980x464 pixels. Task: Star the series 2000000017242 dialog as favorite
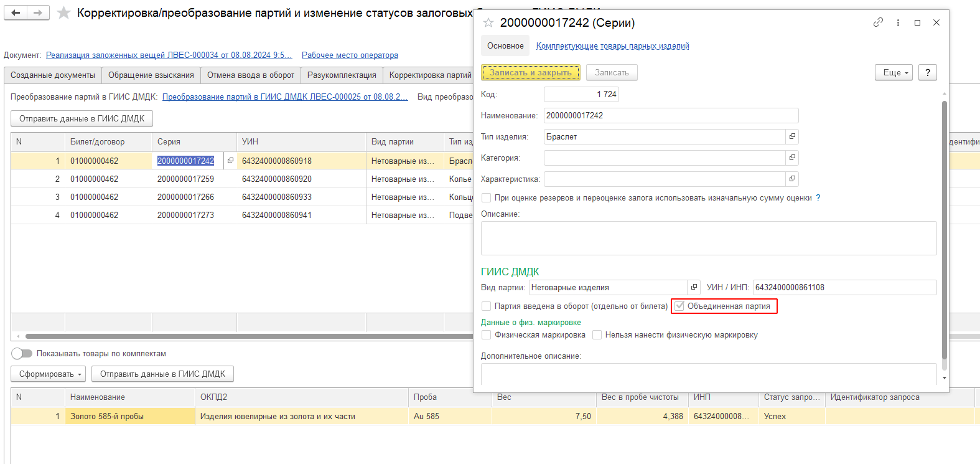click(488, 23)
